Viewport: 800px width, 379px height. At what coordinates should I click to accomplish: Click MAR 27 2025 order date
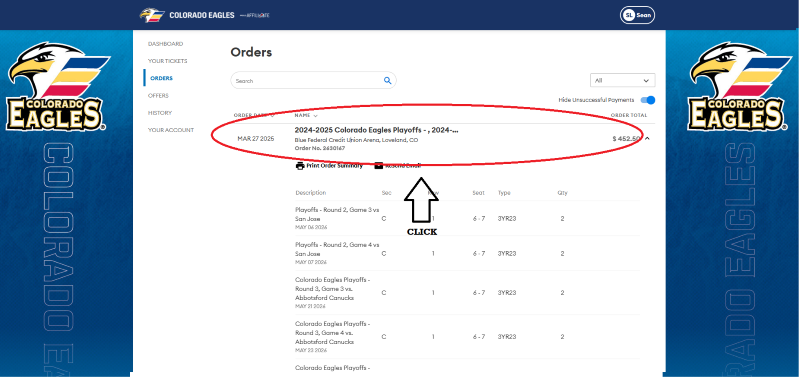pyautogui.click(x=256, y=139)
